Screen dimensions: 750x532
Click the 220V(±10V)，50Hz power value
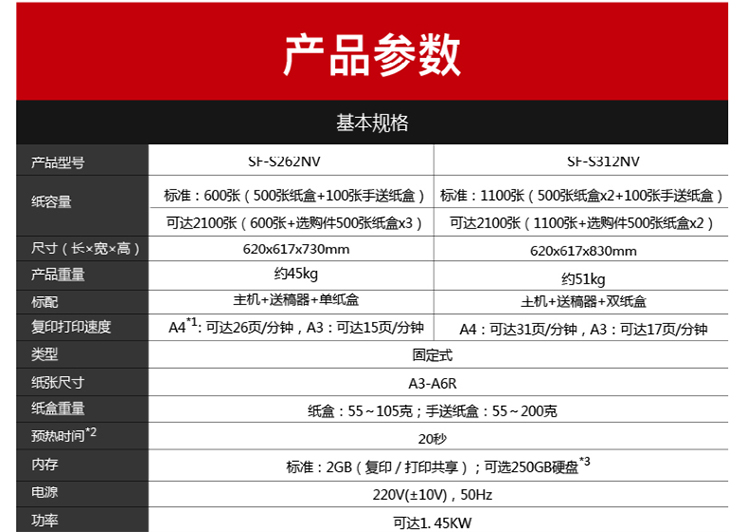[x=432, y=493]
